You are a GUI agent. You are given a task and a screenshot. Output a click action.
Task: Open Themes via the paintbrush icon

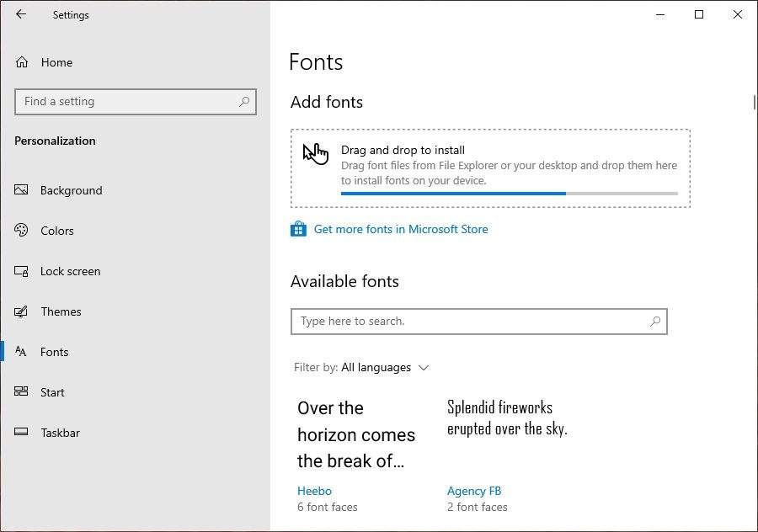pyautogui.click(x=20, y=311)
